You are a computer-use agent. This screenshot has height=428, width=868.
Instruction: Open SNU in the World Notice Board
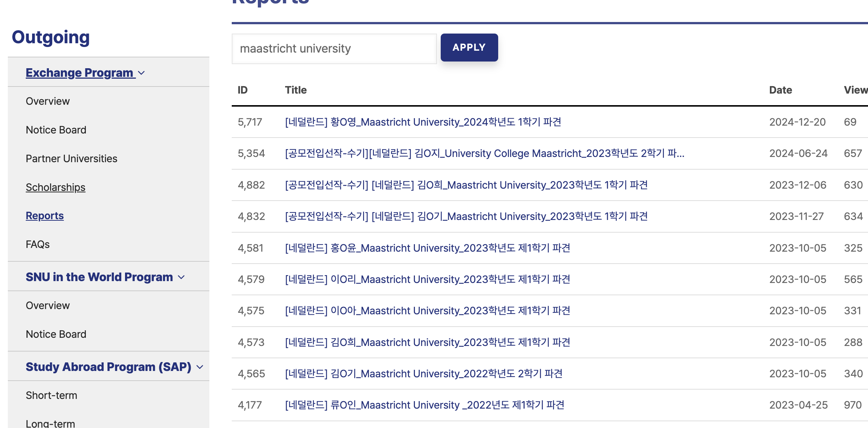pos(56,334)
